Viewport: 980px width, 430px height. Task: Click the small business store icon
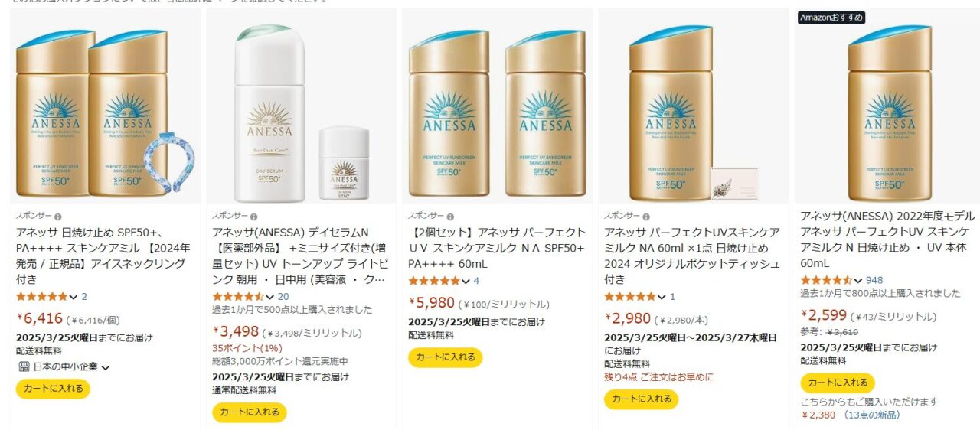(x=23, y=366)
